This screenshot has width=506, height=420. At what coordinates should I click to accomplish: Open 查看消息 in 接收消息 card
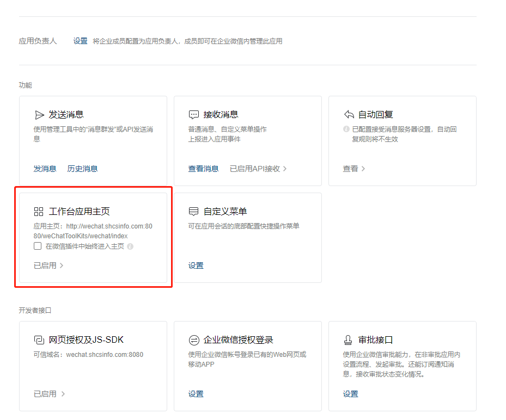203,169
